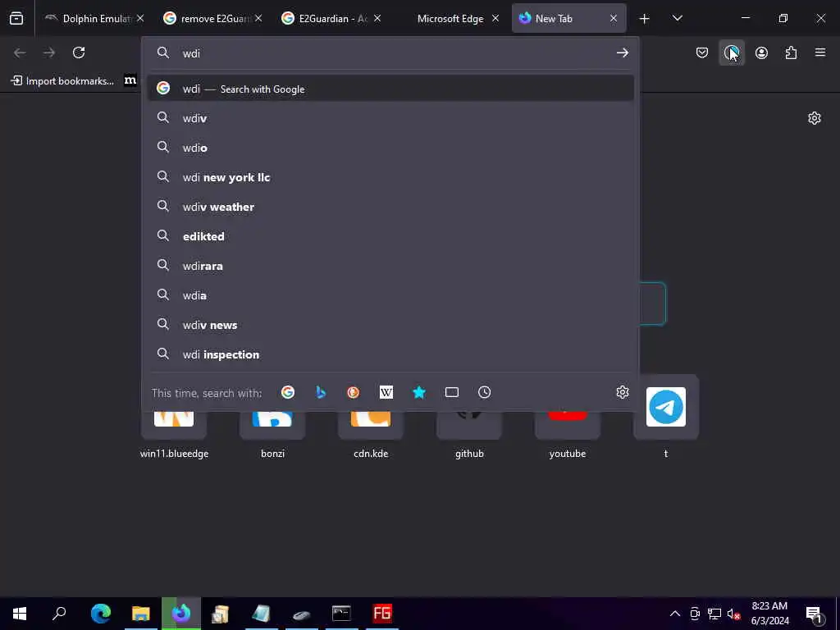
Task: Open cdn.kde shortcut
Action: point(371,431)
